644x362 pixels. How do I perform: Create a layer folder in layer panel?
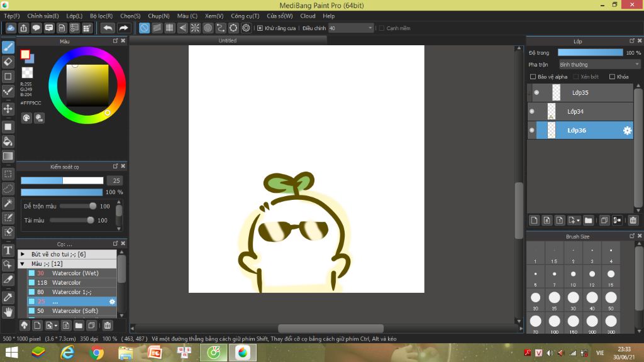(x=588, y=221)
